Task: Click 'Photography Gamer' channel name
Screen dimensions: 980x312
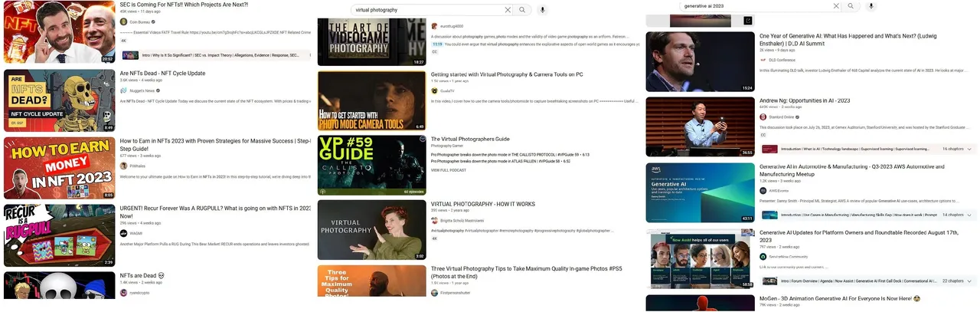Action: [448, 146]
